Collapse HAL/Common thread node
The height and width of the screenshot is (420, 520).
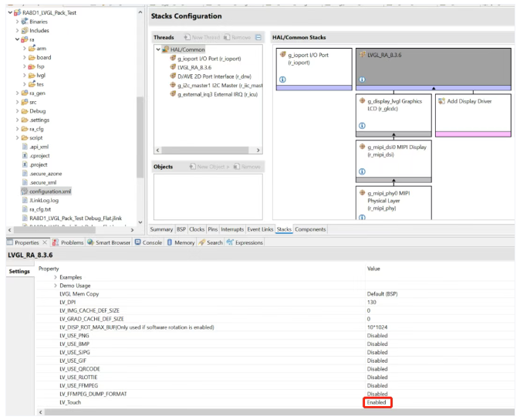pyautogui.click(x=158, y=49)
